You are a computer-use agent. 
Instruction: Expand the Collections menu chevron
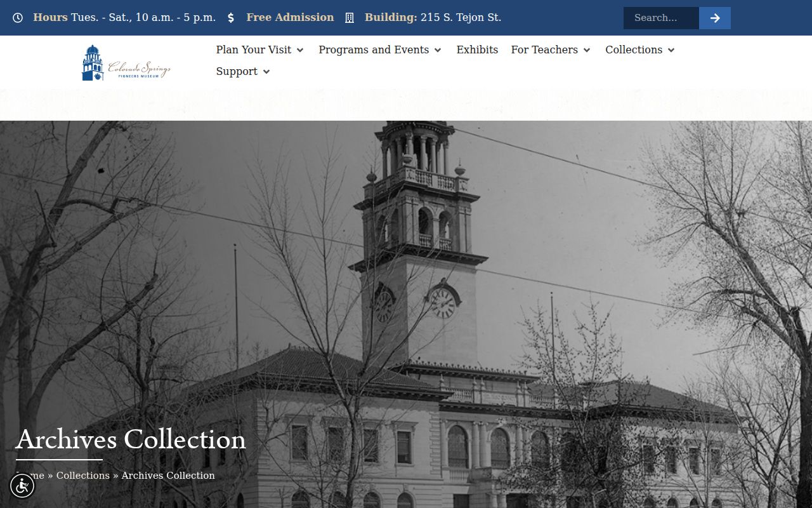pos(671,50)
